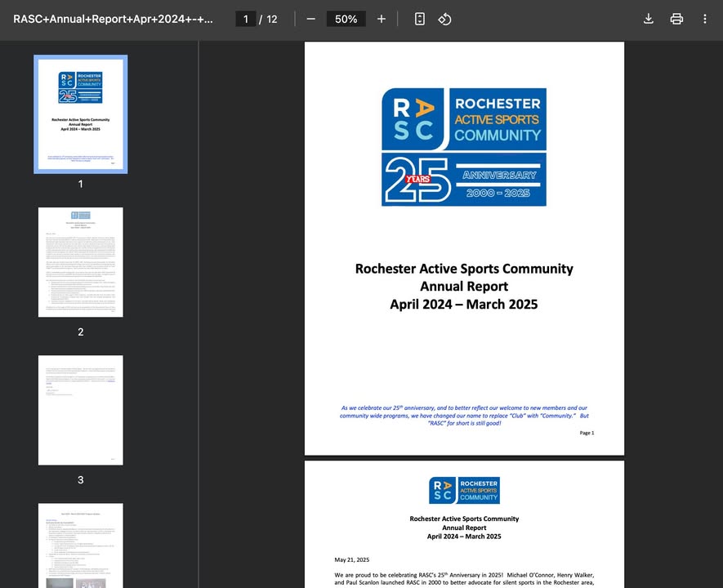Image resolution: width=723 pixels, height=588 pixels.
Task: Print the document
Action: (x=676, y=19)
